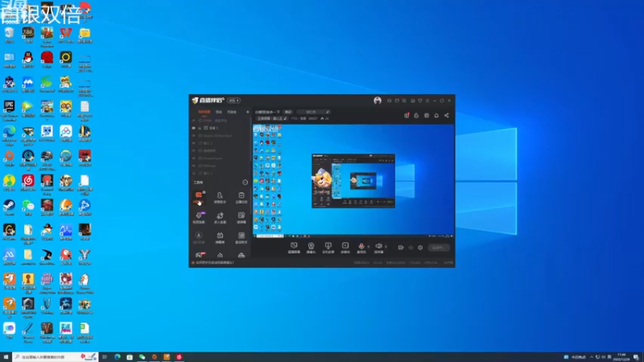
Task: Switch to the second scene tab
Action: (x=219, y=112)
